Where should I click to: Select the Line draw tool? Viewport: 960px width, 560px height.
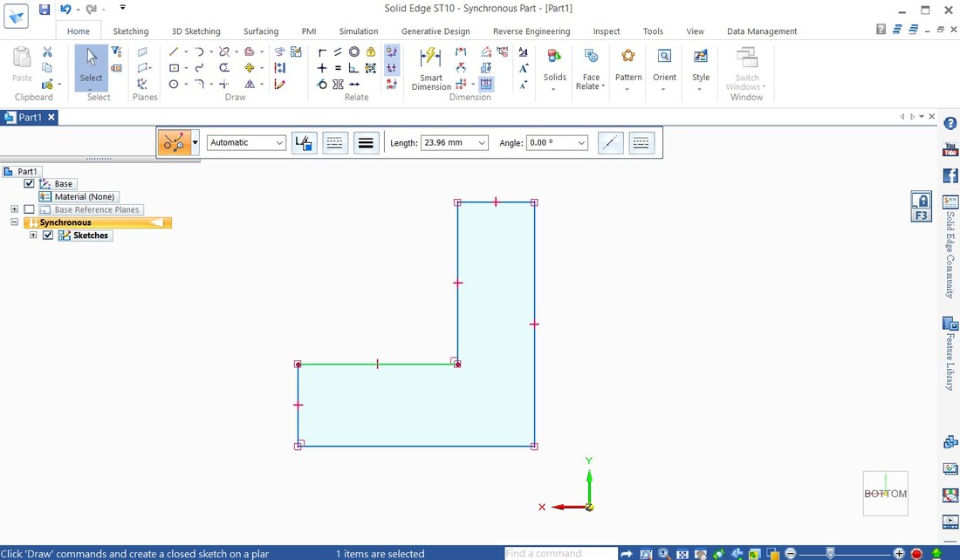pos(174,52)
